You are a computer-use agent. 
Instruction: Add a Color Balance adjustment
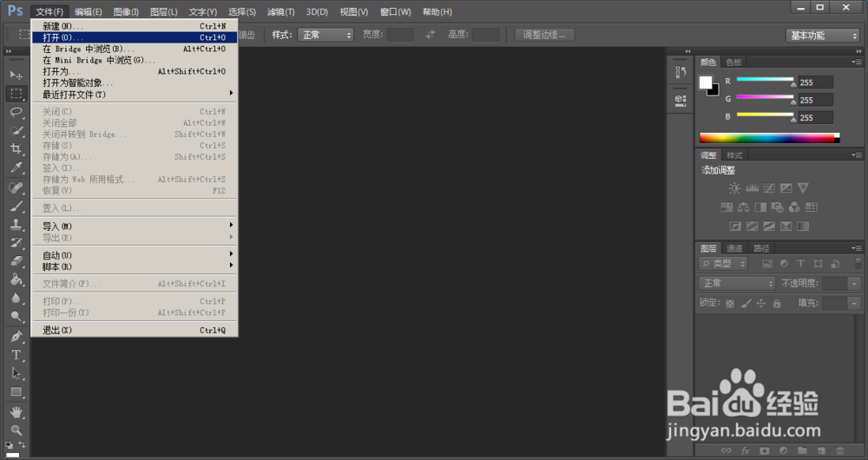coord(744,207)
